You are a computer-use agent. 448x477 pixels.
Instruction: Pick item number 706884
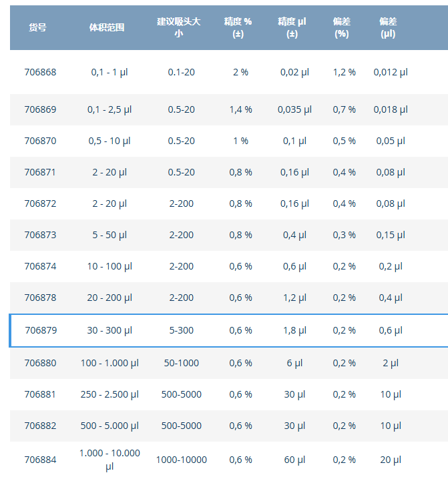point(41,460)
